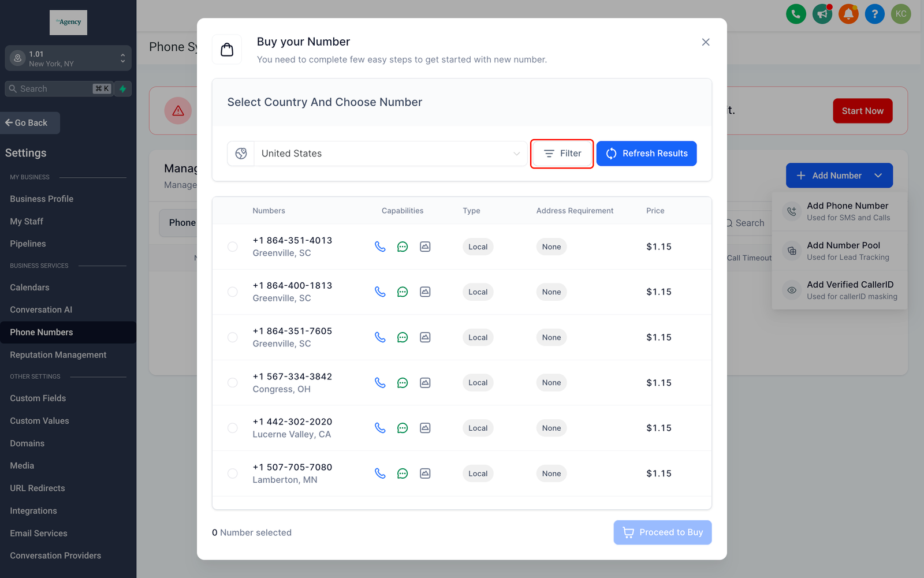
Task: Select the +1 442-302-2020 number radio
Action: [233, 428]
